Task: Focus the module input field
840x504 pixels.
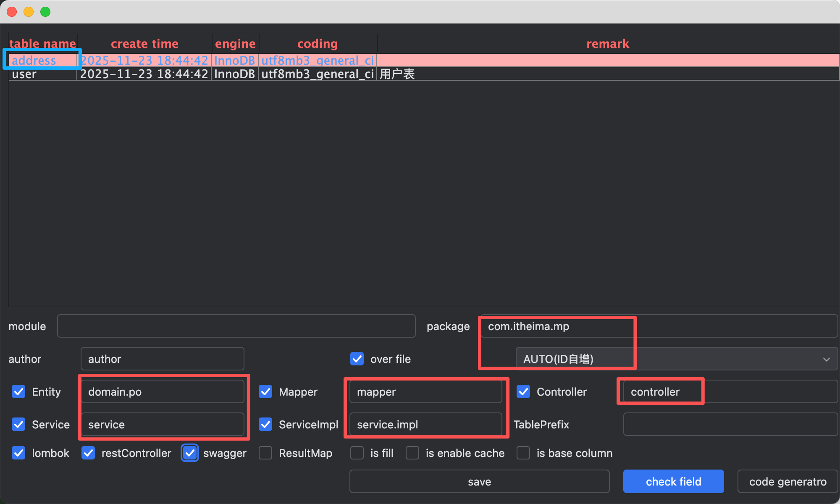Action: [x=236, y=326]
